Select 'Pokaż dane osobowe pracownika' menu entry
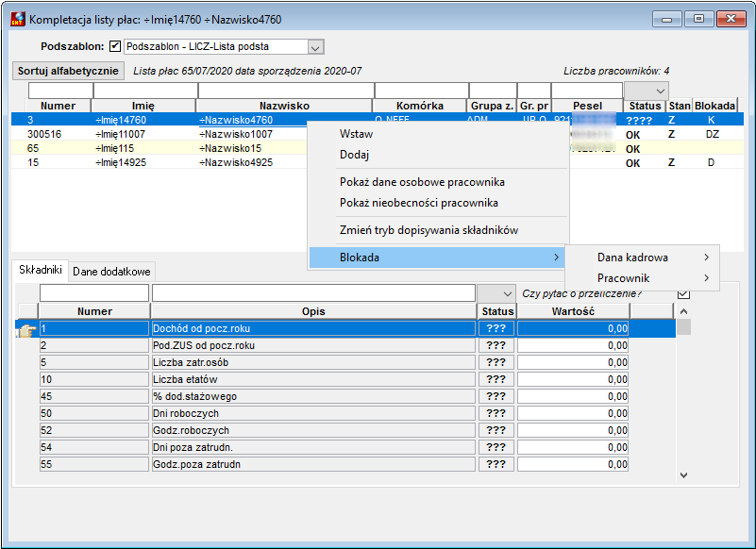 [x=422, y=182]
